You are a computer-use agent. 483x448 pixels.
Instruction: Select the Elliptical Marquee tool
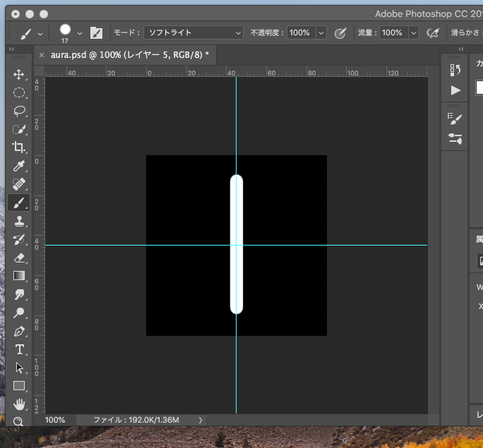pyautogui.click(x=19, y=92)
